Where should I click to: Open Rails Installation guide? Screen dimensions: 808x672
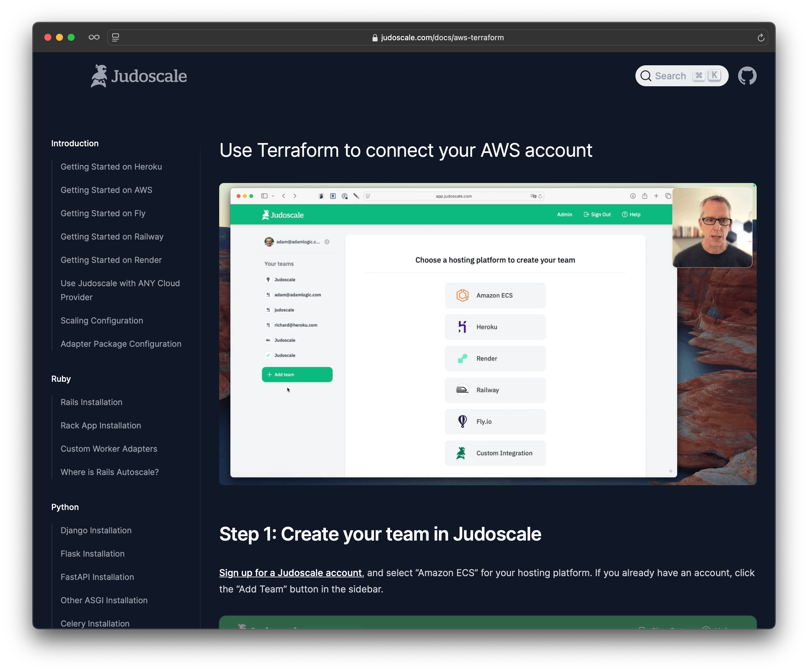pyautogui.click(x=91, y=402)
